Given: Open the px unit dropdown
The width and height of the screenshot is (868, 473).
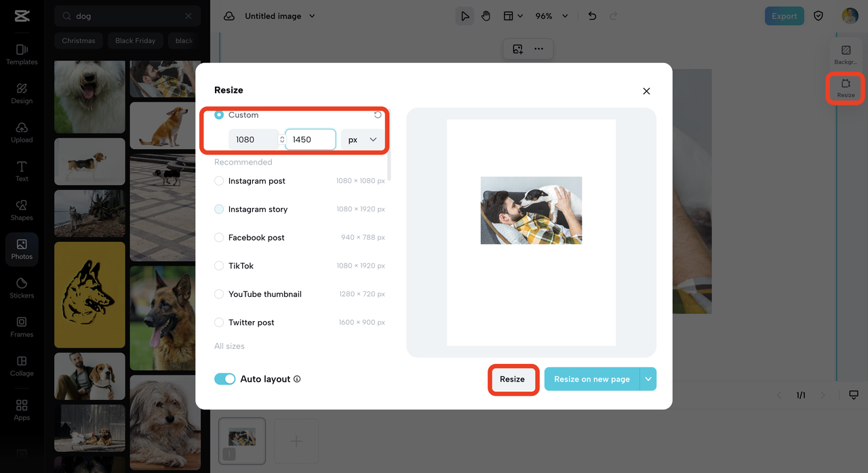Looking at the screenshot, I should (x=362, y=139).
